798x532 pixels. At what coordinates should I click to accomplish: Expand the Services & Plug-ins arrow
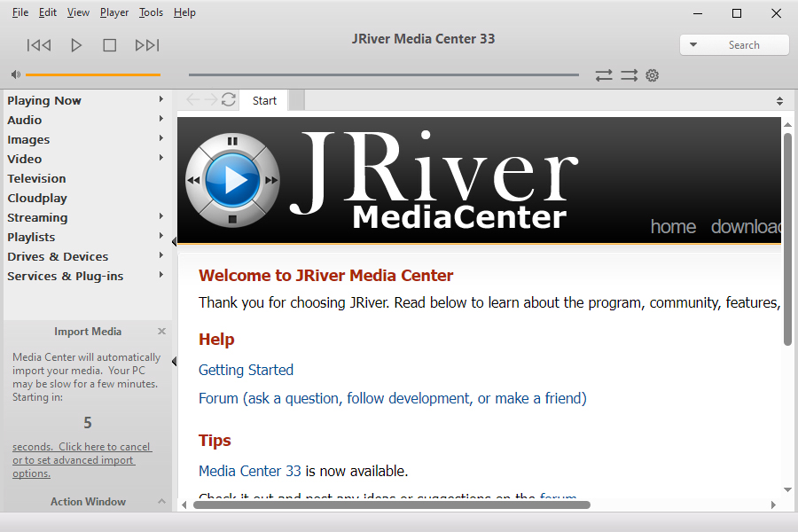160,274
